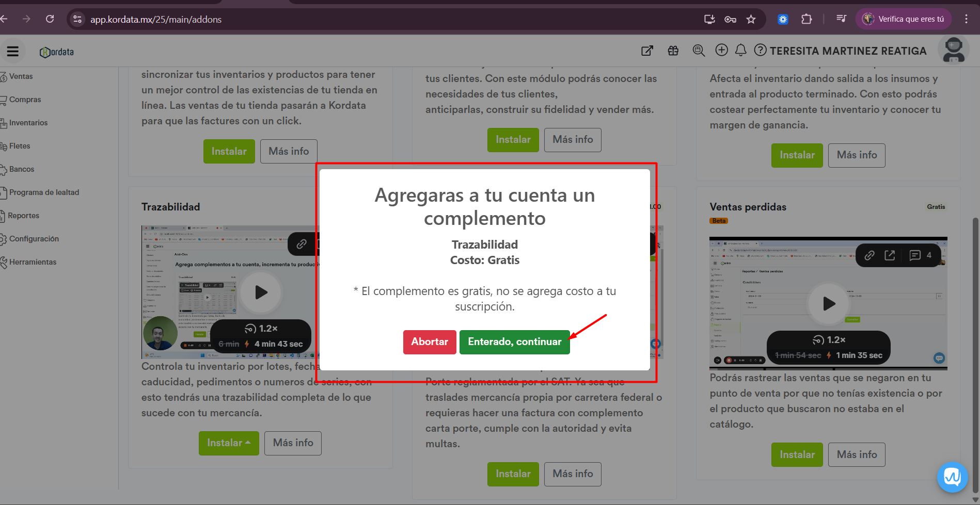Expand the Instalar dropdown under Trazabilidad

pos(229,443)
